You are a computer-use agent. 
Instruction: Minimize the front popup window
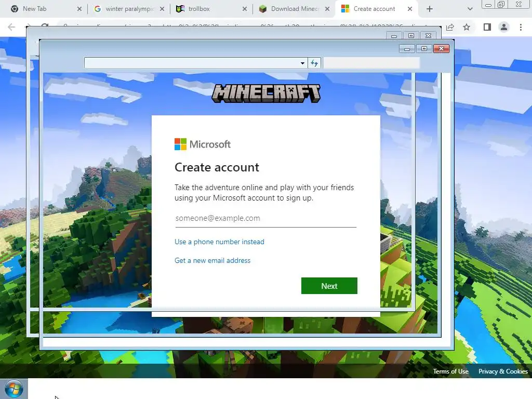pos(407,49)
